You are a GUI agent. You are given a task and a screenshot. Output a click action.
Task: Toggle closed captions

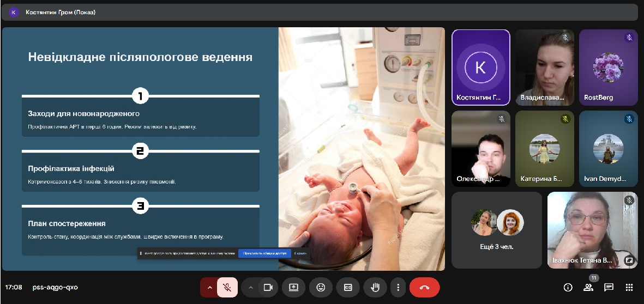[347, 287]
